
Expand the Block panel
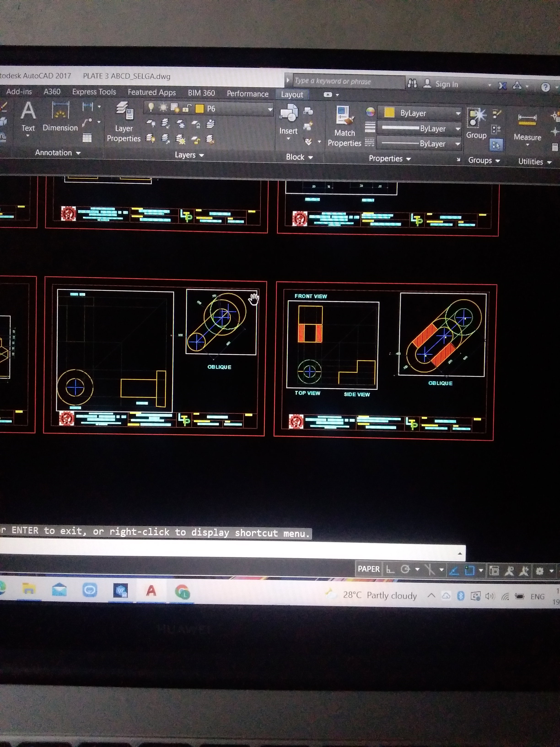(x=299, y=157)
